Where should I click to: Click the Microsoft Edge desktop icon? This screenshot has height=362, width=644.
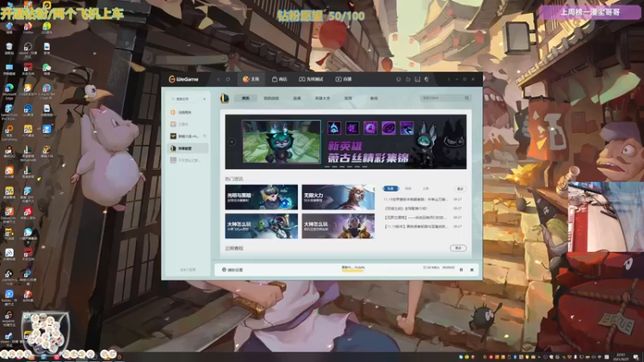tap(9, 89)
